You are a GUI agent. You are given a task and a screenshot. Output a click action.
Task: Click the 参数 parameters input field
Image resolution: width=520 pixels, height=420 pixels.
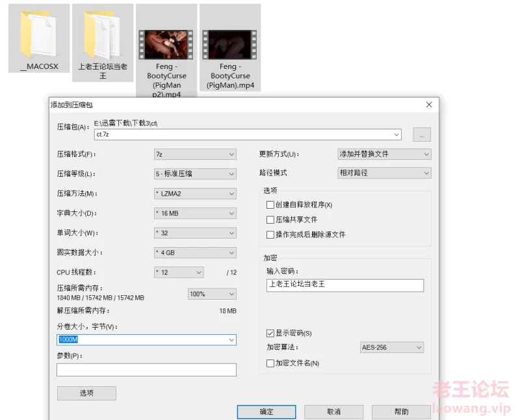coord(146,370)
